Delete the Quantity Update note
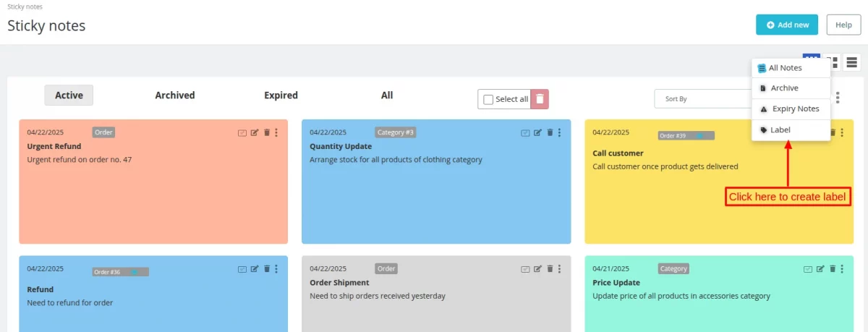 tap(550, 132)
